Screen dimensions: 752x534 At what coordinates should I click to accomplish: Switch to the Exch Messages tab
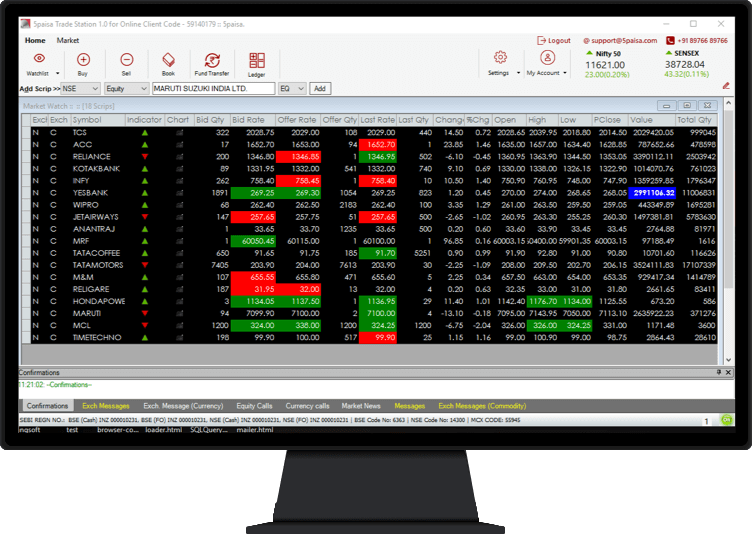[x=106, y=406]
